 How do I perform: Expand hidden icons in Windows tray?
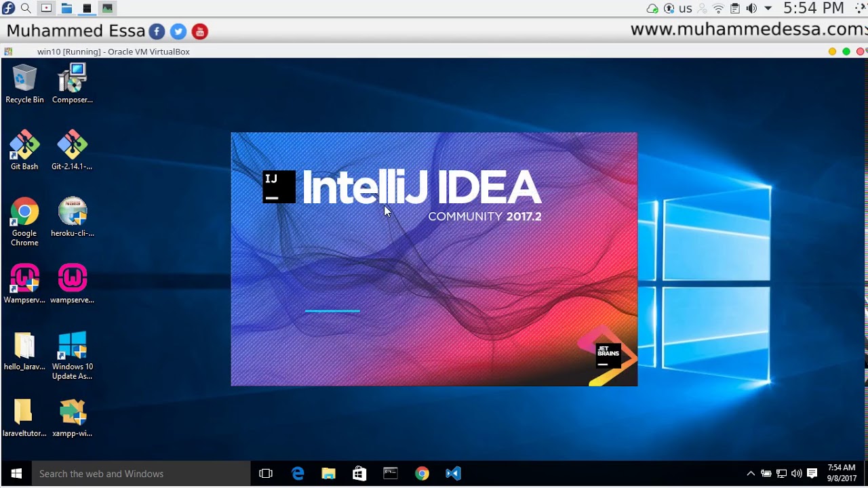click(751, 474)
